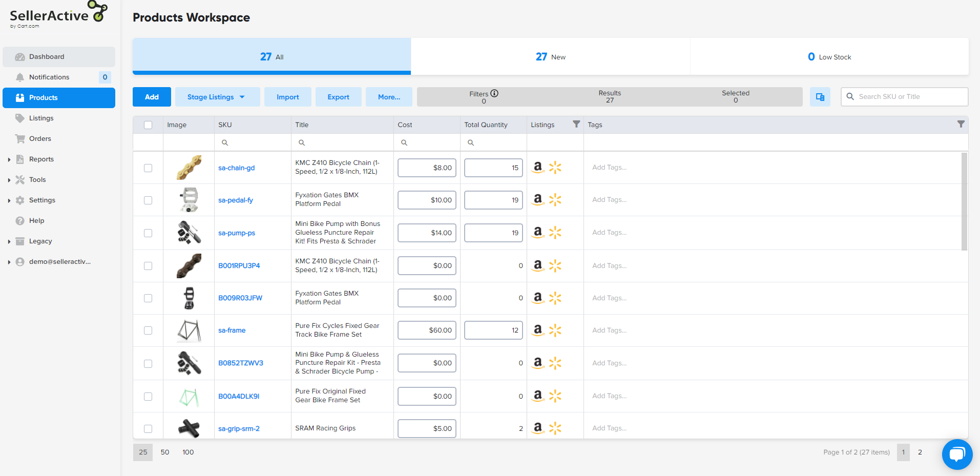Open the Stage Listings dropdown
This screenshot has width=980, height=476.
click(x=217, y=97)
